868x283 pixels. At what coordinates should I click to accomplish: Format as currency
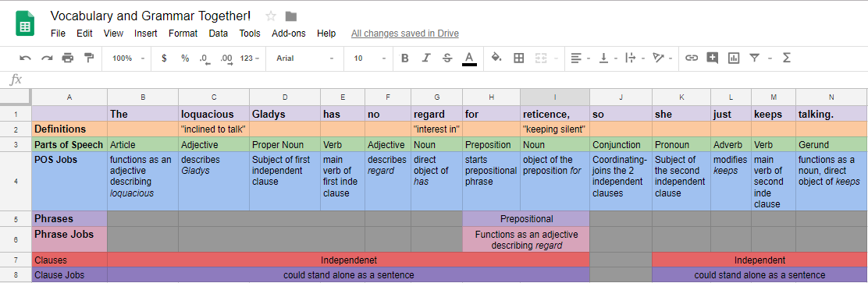coord(164,58)
